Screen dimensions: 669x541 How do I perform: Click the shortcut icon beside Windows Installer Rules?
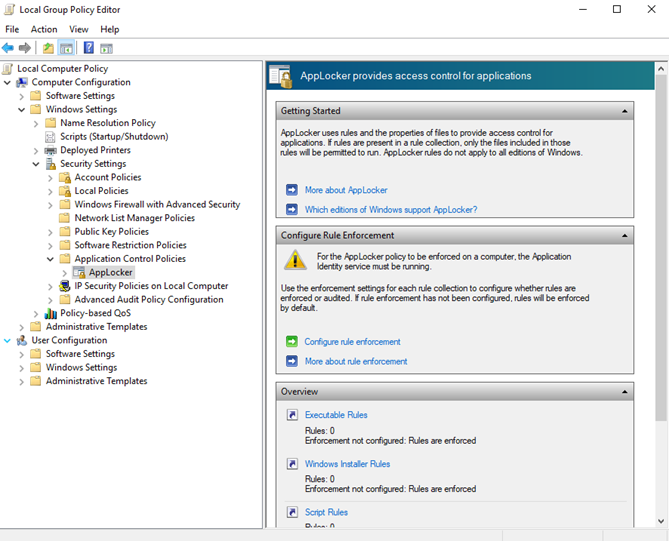point(292,464)
